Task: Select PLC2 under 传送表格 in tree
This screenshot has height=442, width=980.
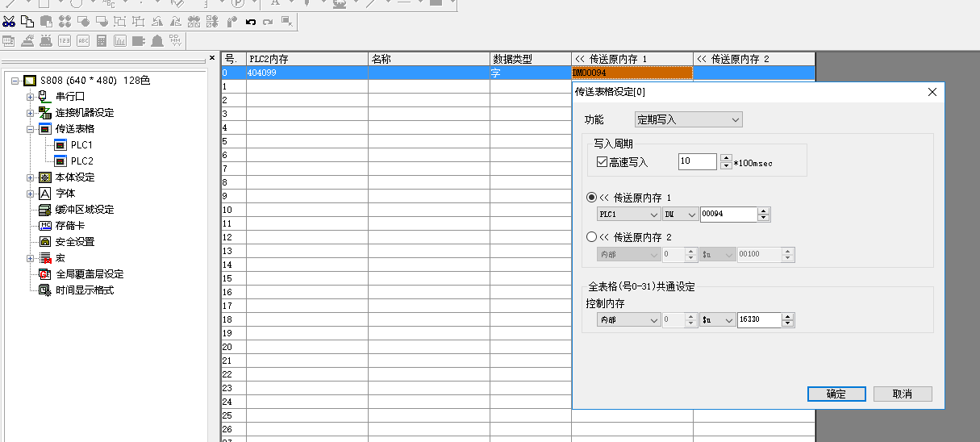Action: pyautogui.click(x=81, y=161)
